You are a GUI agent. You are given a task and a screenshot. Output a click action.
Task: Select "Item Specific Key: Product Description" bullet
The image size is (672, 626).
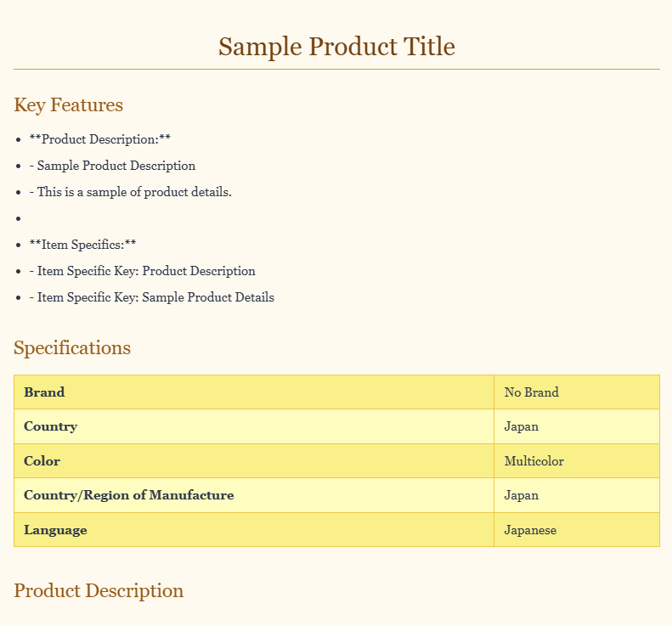[x=142, y=271]
